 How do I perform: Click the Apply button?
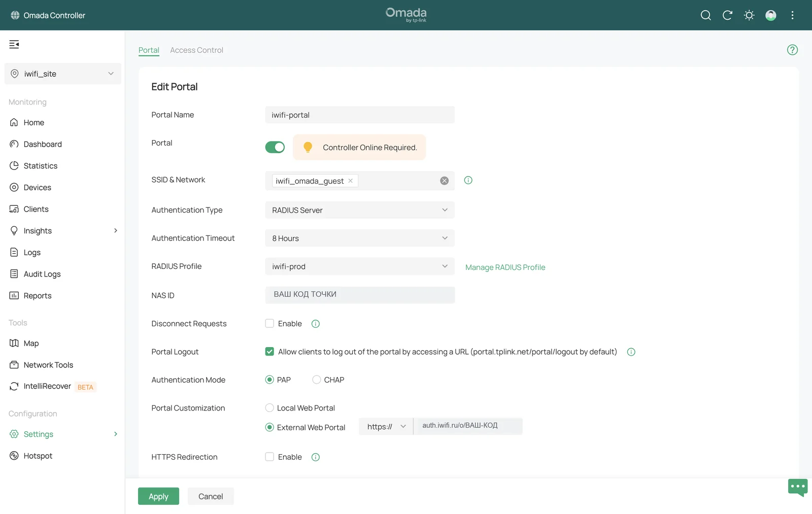[x=158, y=496]
